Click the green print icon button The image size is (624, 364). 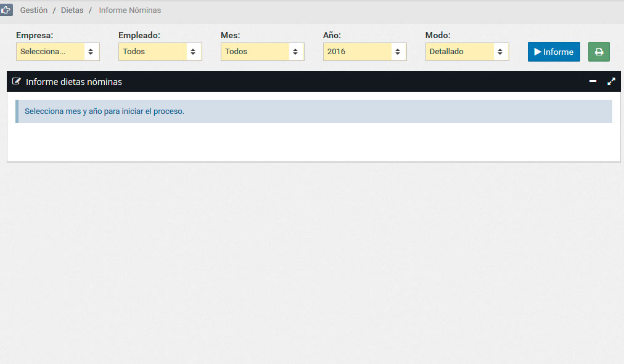[599, 52]
